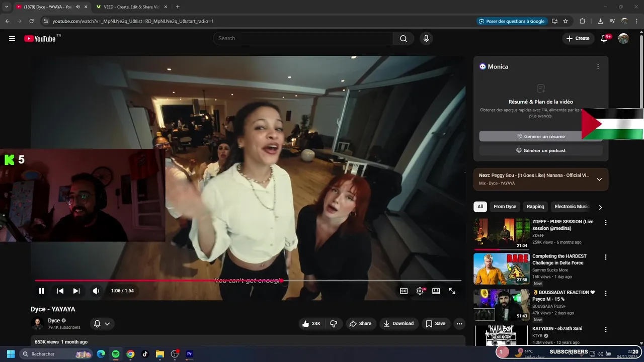Open the YouTube guide hamburger menu
644x362 pixels.
(x=12, y=39)
